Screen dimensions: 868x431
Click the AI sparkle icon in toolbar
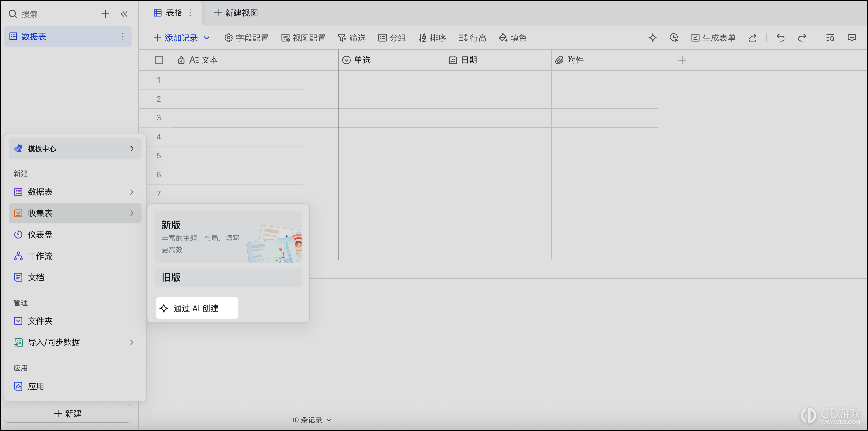(x=652, y=38)
